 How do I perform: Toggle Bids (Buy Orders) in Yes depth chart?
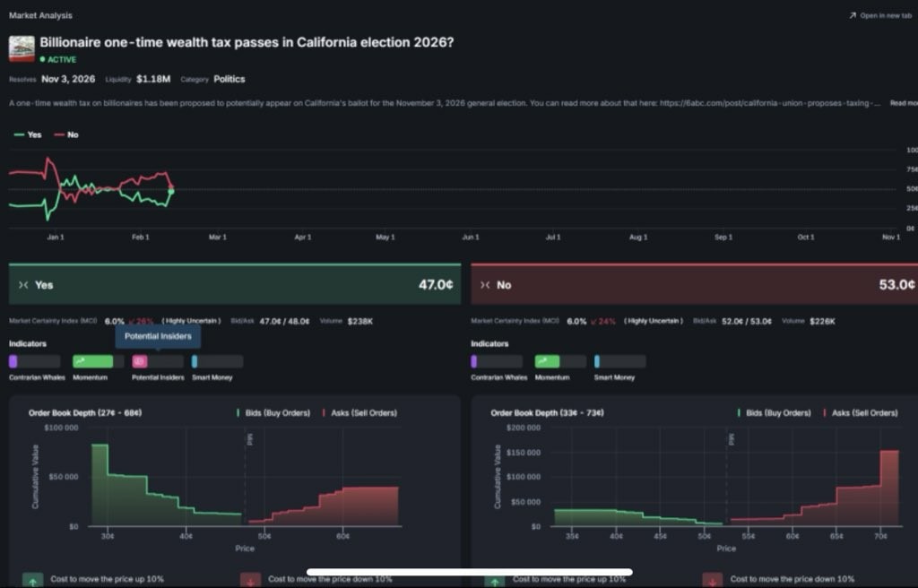[x=273, y=413]
